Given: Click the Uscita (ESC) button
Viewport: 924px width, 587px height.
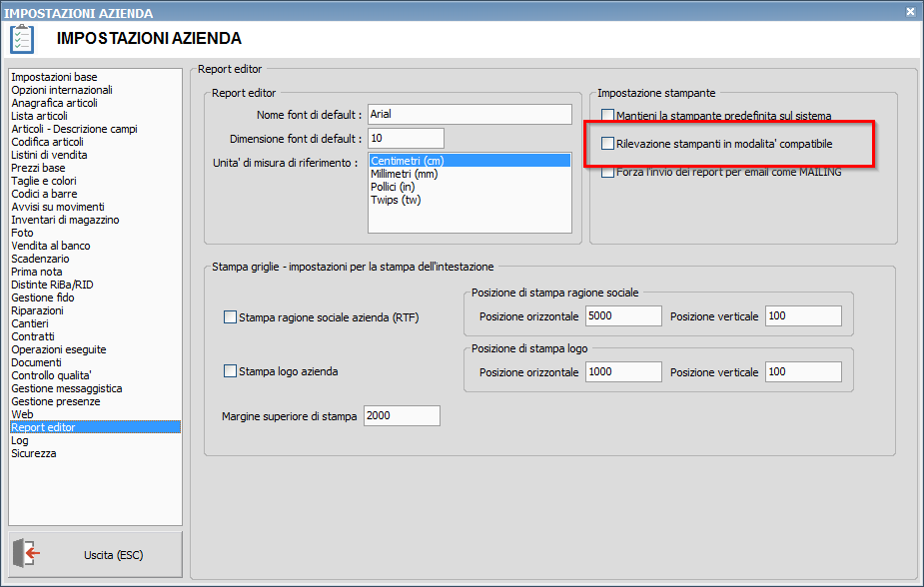Looking at the screenshot, I should 96,555.
